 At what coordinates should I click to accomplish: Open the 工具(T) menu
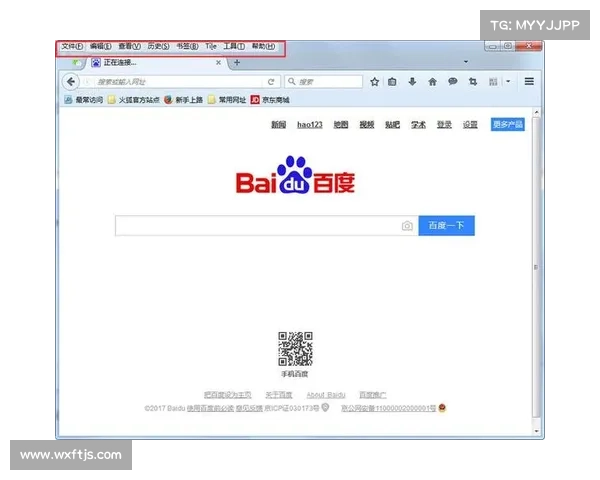click(x=234, y=46)
